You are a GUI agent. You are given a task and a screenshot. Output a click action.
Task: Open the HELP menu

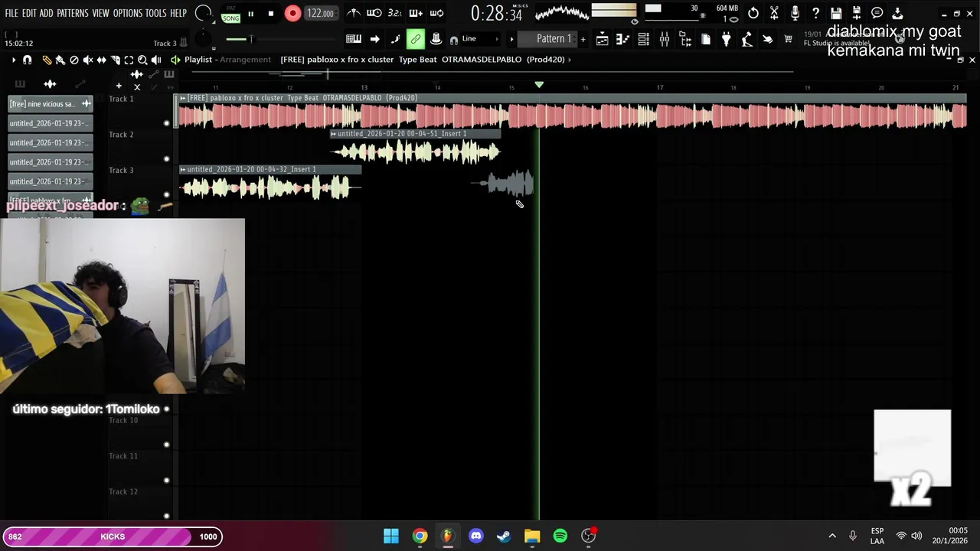(x=178, y=13)
